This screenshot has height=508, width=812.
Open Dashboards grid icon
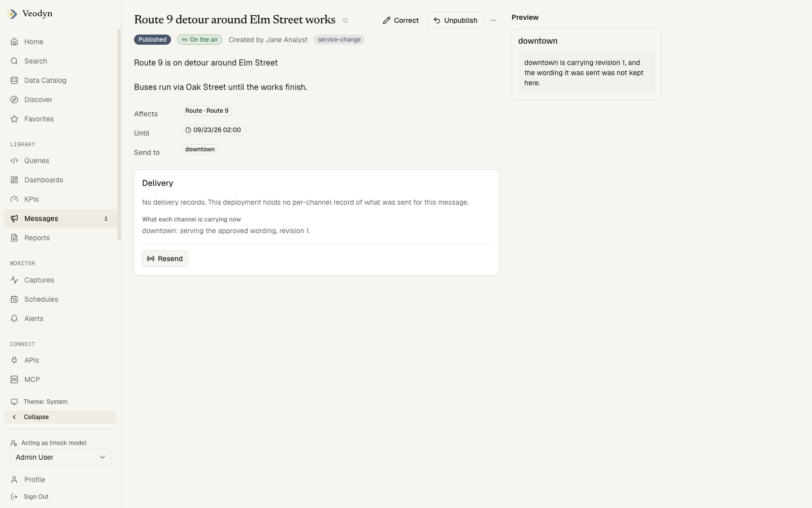[x=14, y=180]
